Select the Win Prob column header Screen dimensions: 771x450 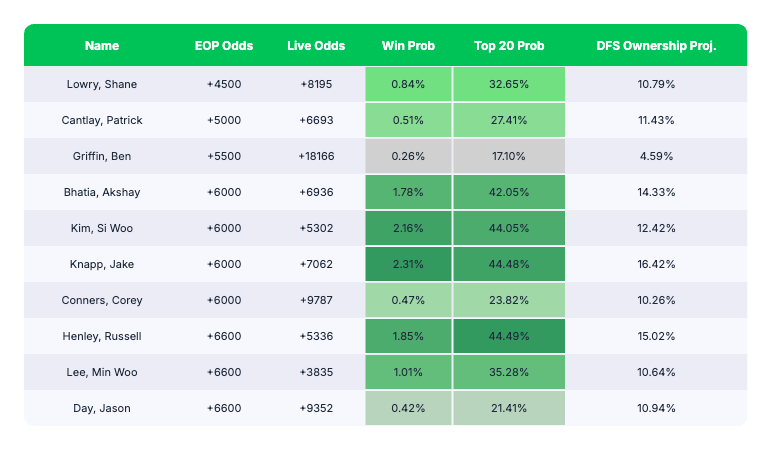point(408,46)
